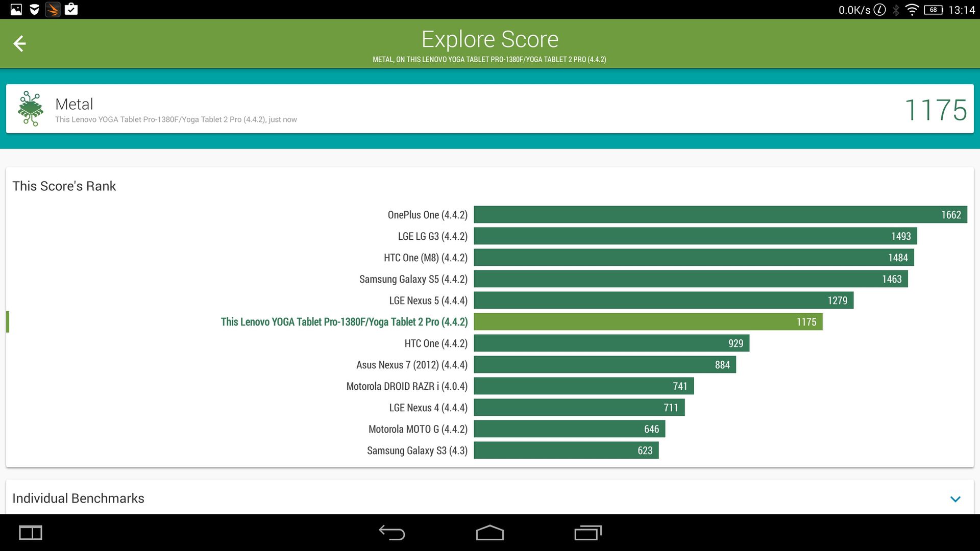Screen dimensions: 980x551
Task: Tap the multi-window split icon
Action: point(31,533)
